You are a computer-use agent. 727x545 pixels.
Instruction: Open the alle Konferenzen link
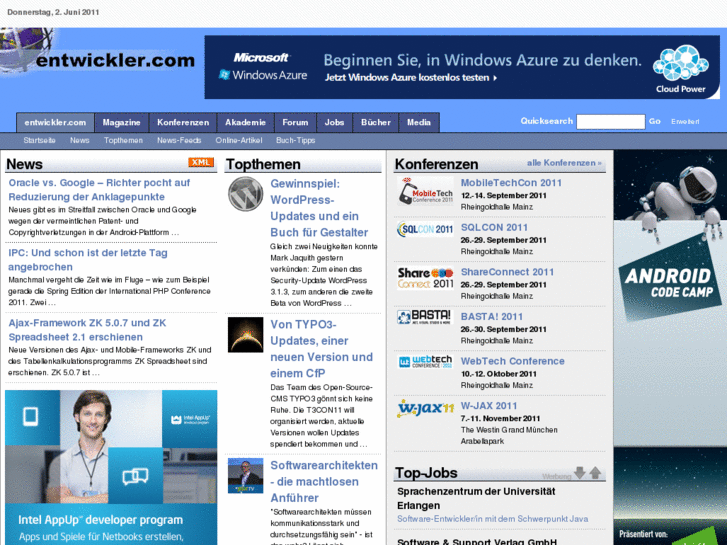(564, 163)
